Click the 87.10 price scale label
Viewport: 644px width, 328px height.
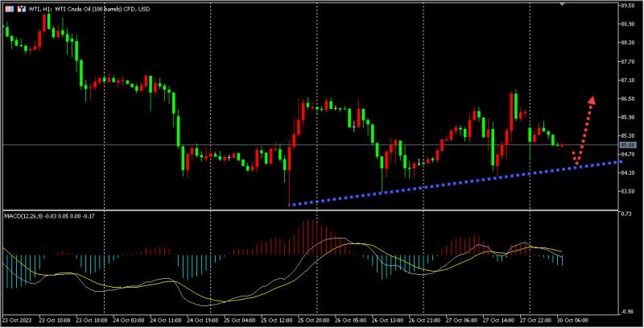(627, 80)
